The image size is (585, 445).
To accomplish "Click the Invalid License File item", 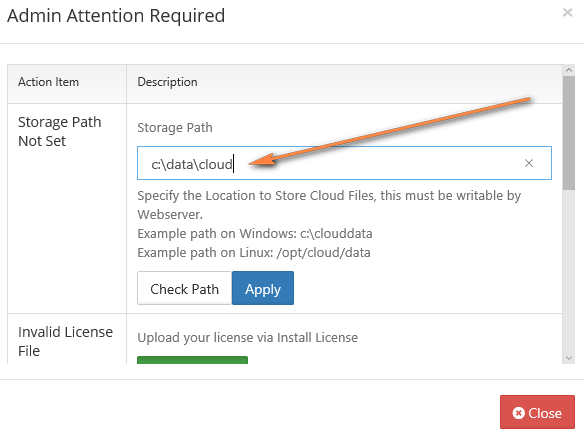I will point(65,341).
